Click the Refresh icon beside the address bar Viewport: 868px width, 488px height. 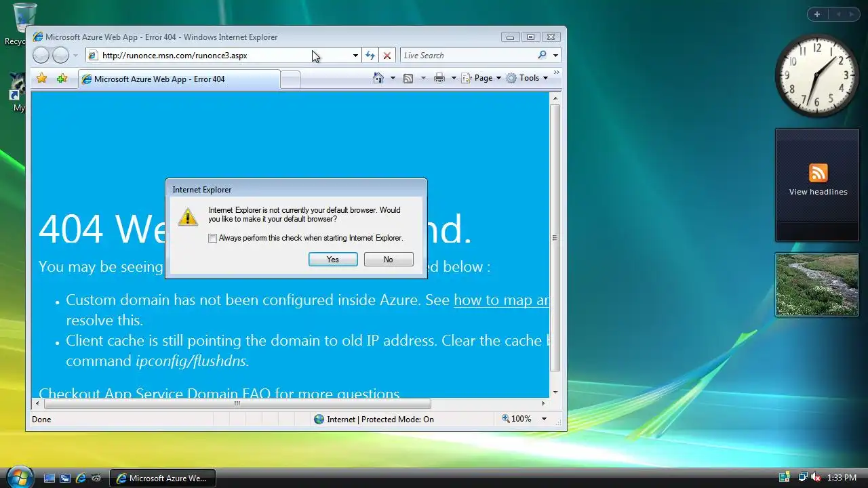[x=370, y=56]
